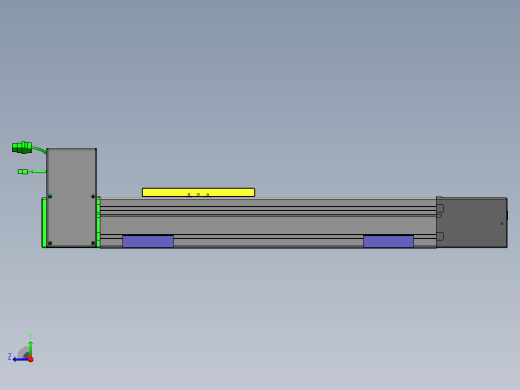This screenshot has width=520, height=390.
Task: Select the small green connector below the plug
Action: tap(23, 172)
